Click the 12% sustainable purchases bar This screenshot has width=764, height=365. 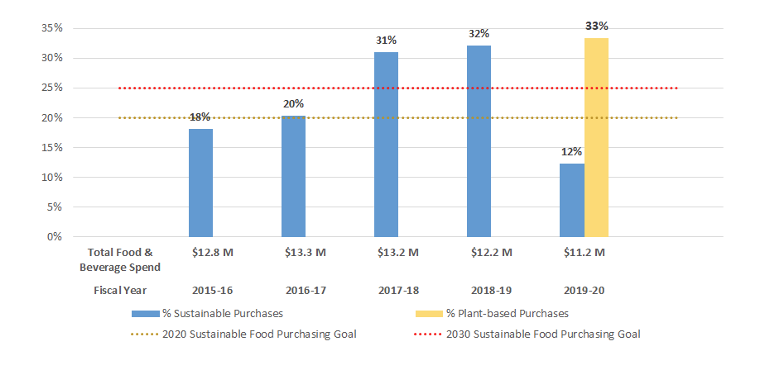[572, 200]
